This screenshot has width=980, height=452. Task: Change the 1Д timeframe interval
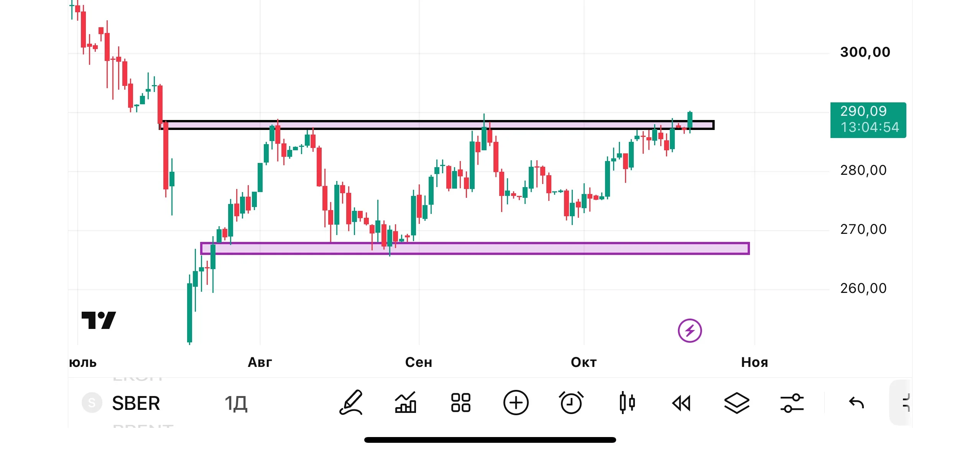tap(236, 403)
